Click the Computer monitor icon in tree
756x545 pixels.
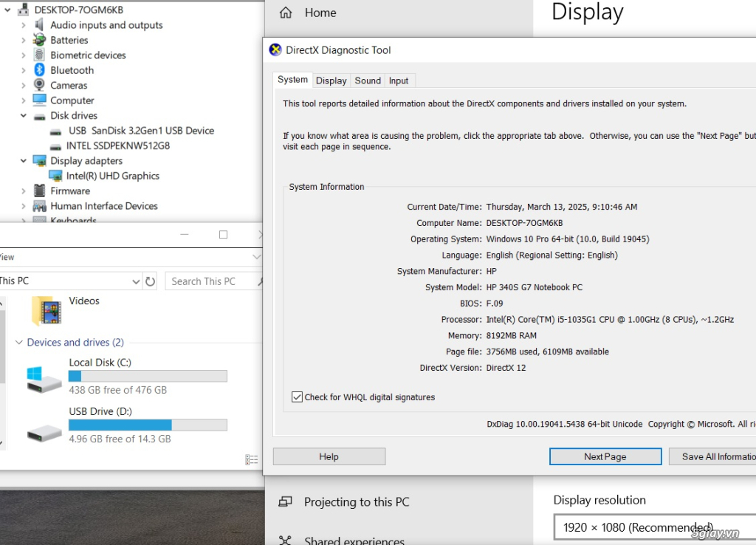tap(40, 100)
